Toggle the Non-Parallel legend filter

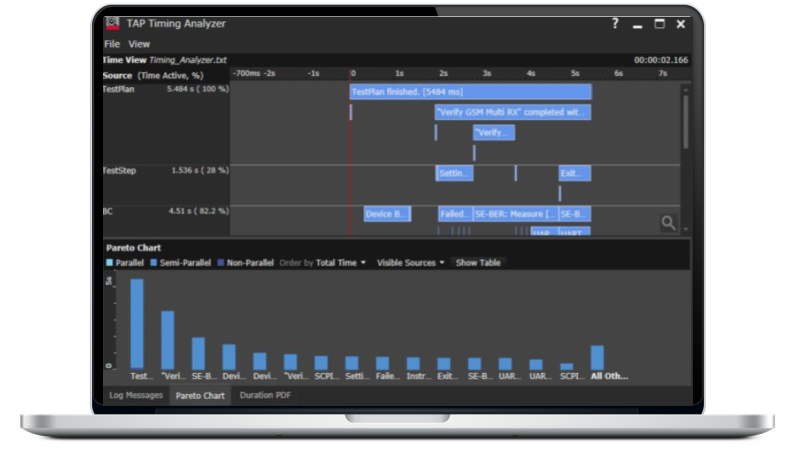[244, 263]
